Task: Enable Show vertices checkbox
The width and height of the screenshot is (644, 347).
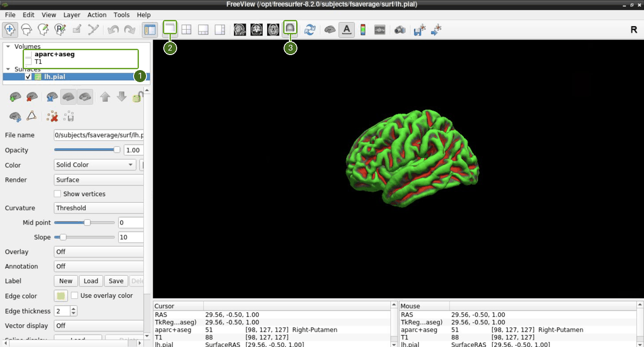Action: click(x=57, y=194)
